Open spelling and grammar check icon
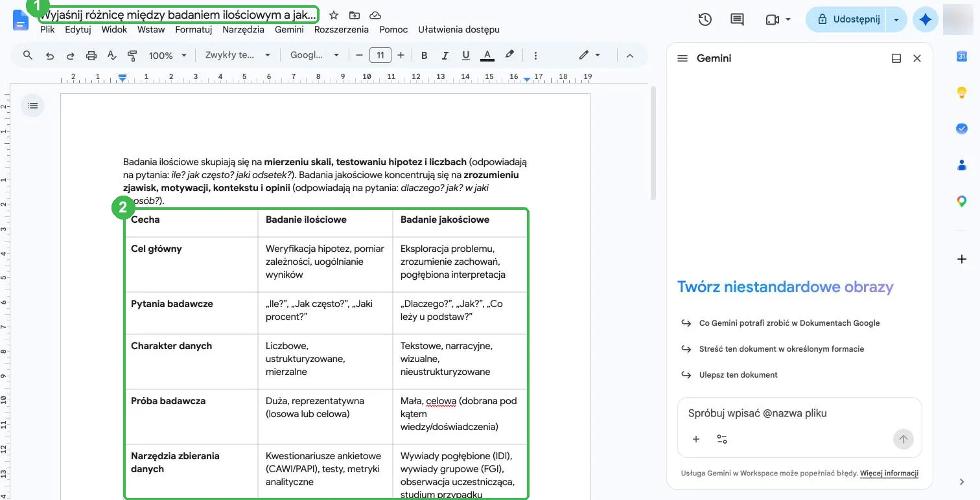Viewport: 980px width, 500px height. (111, 56)
